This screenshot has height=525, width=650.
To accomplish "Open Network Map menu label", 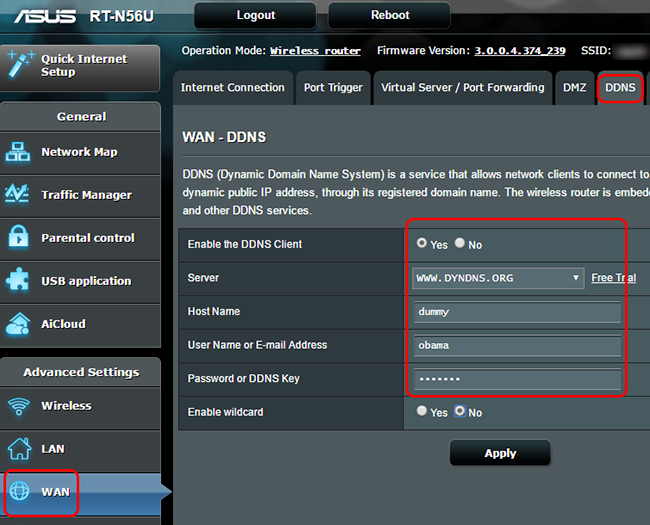I will [x=79, y=152].
